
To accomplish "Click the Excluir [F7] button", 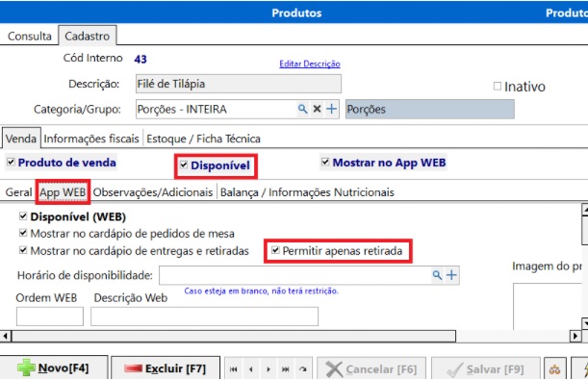I will click(x=166, y=368).
